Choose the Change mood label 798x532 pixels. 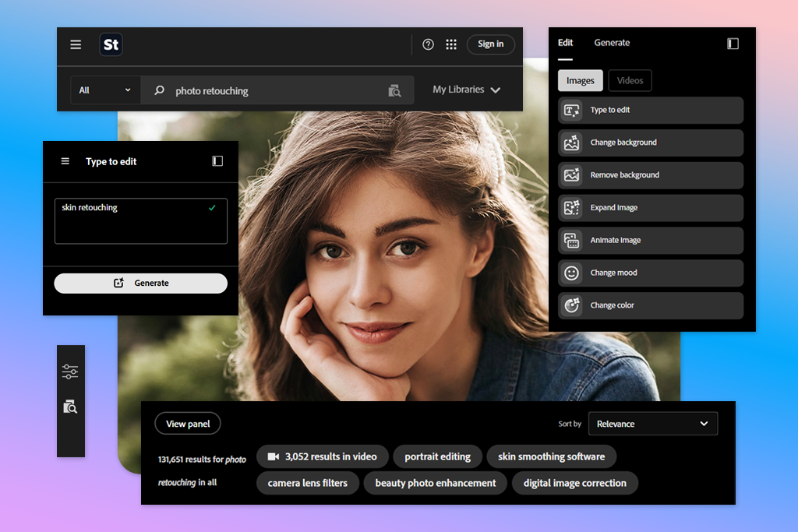click(x=613, y=273)
